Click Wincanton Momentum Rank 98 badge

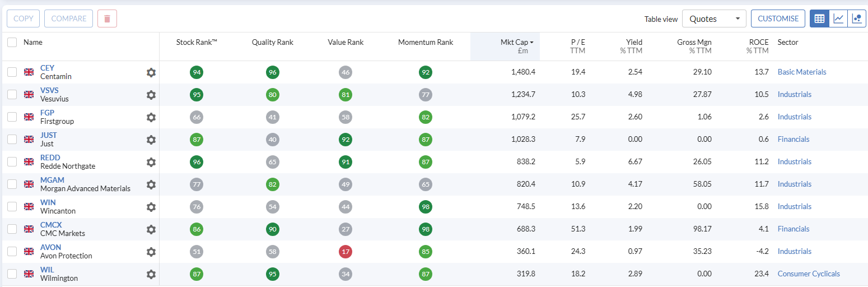pos(426,207)
